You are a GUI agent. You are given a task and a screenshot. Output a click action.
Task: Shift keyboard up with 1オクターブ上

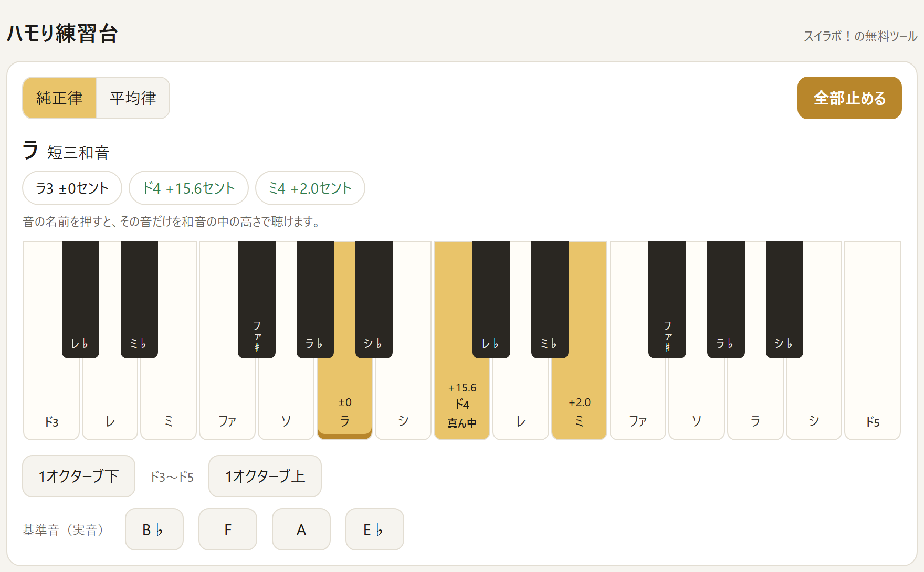click(x=265, y=476)
